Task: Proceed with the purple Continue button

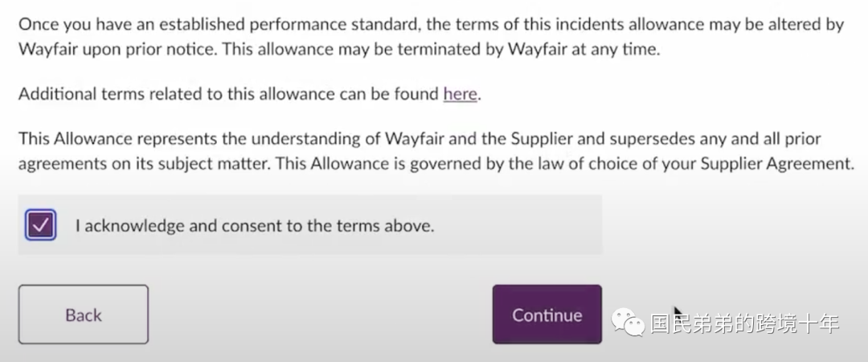Action: tap(547, 315)
